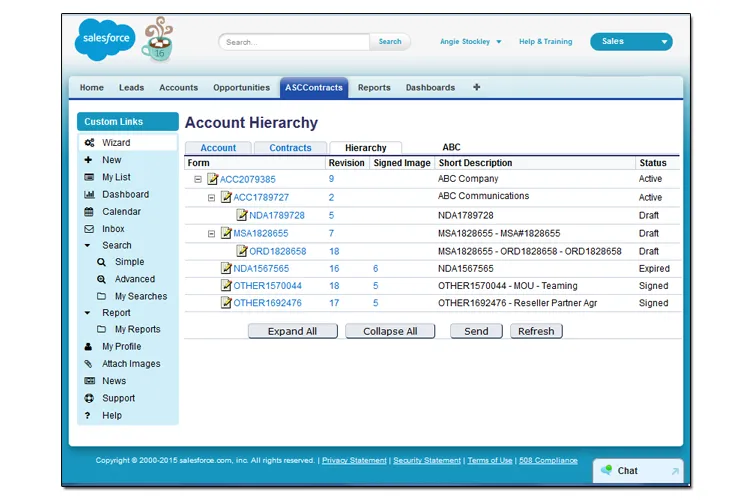
Task: Click the My Searches folder icon
Action: coord(101,296)
